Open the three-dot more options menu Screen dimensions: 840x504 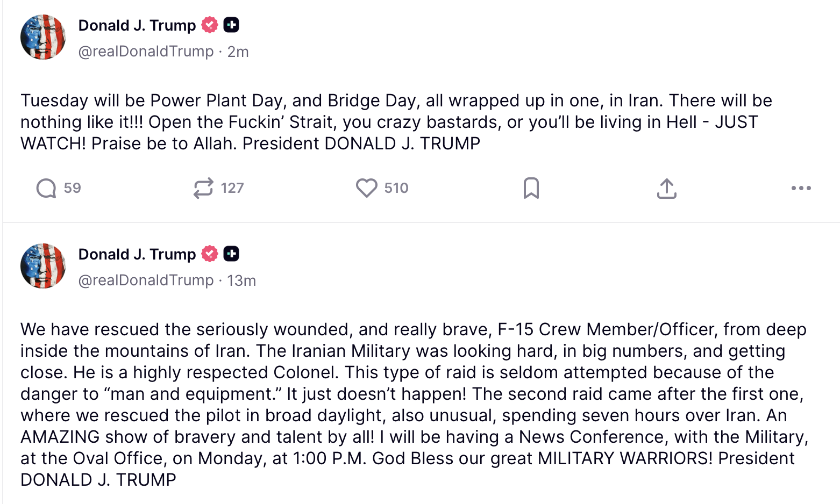coord(801,188)
